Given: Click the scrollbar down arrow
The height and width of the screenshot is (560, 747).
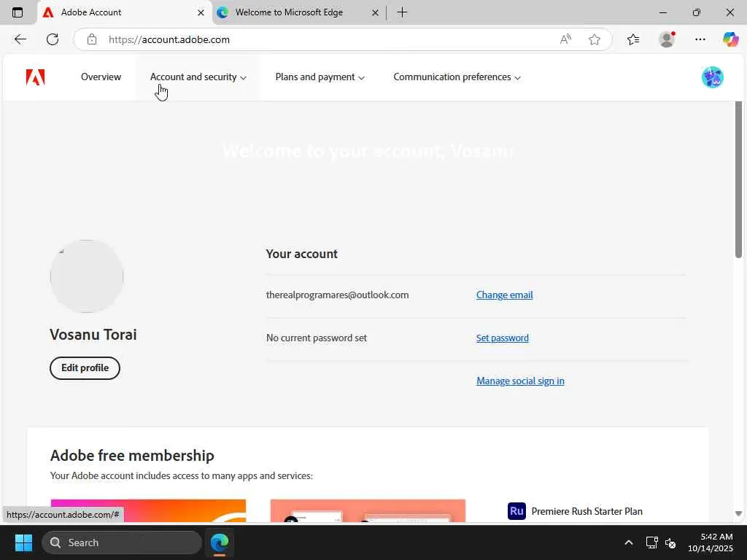Looking at the screenshot, I should click(x=738, y=513).
